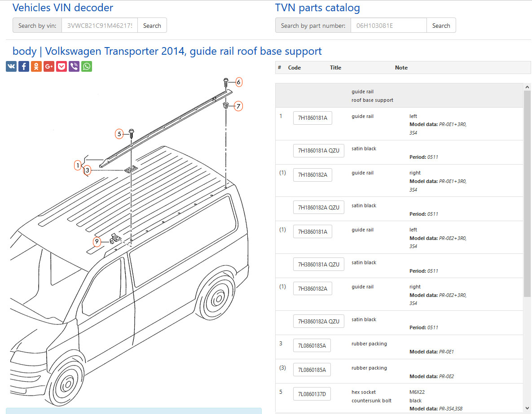Open part code 7H1860181A
Image resolution: width=532 pixels, height=414 pixels.
point(312,118)
